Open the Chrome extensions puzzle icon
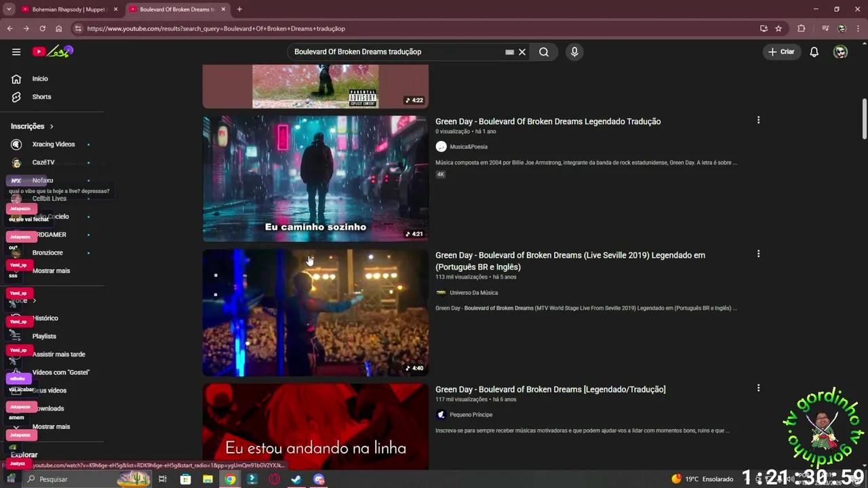868x488 pixels. (802, 28)
